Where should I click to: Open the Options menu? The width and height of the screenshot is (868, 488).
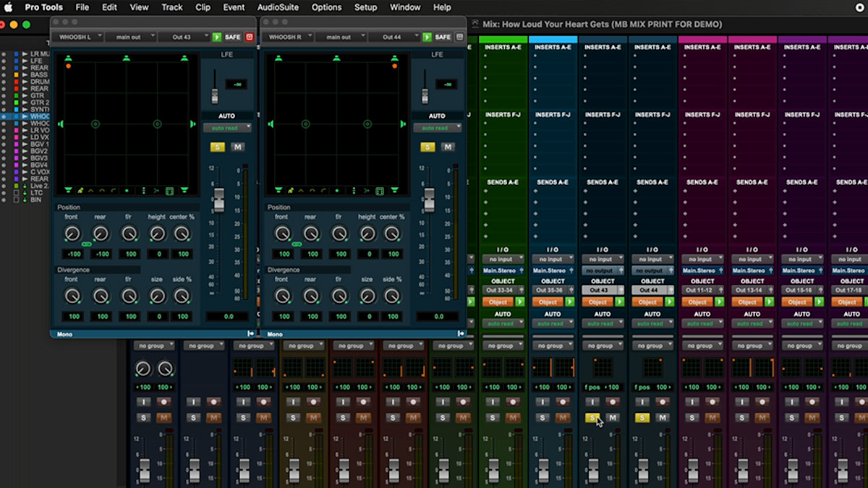tap(326, 7)
